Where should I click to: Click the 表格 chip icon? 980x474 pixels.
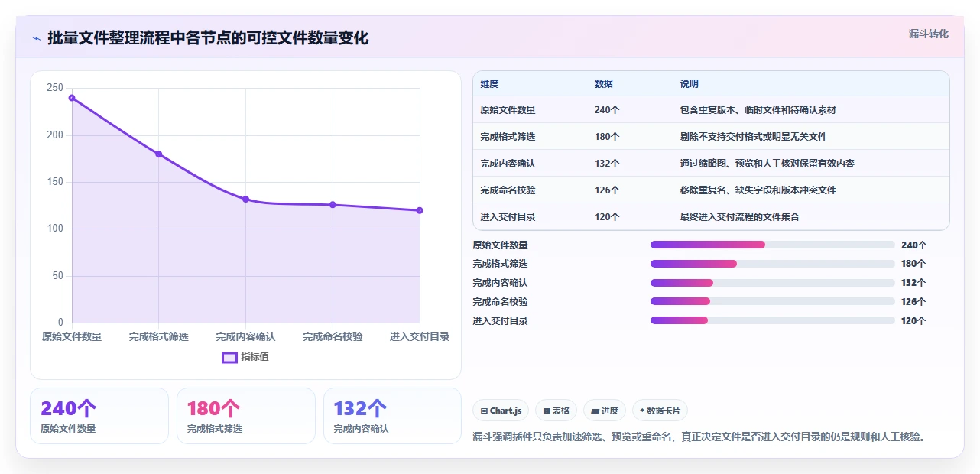[547, 411]
